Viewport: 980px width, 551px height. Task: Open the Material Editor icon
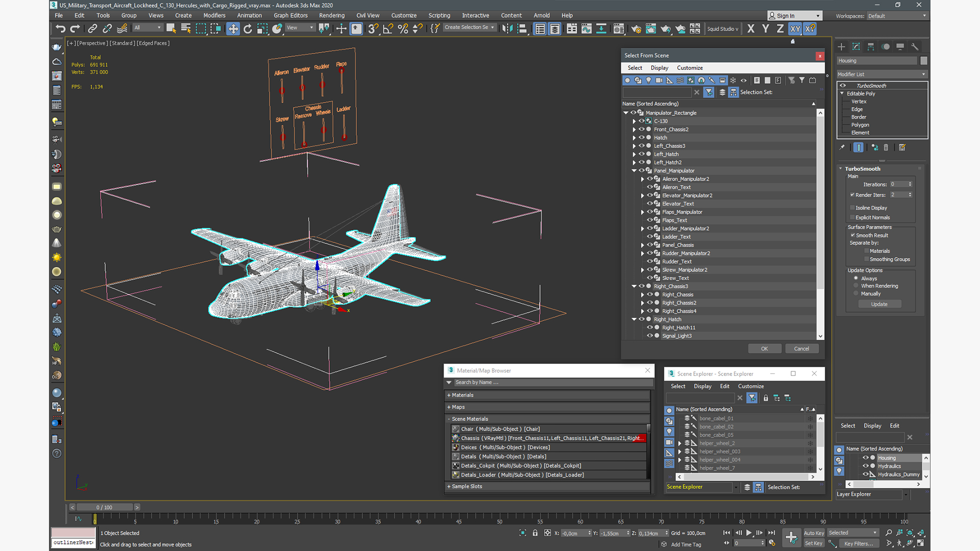(619, 29)
